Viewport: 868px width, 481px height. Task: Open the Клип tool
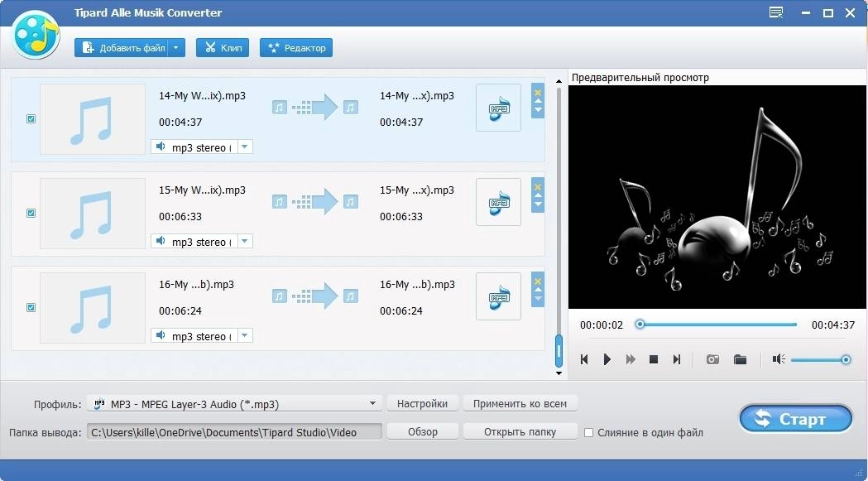click(223, 48)
